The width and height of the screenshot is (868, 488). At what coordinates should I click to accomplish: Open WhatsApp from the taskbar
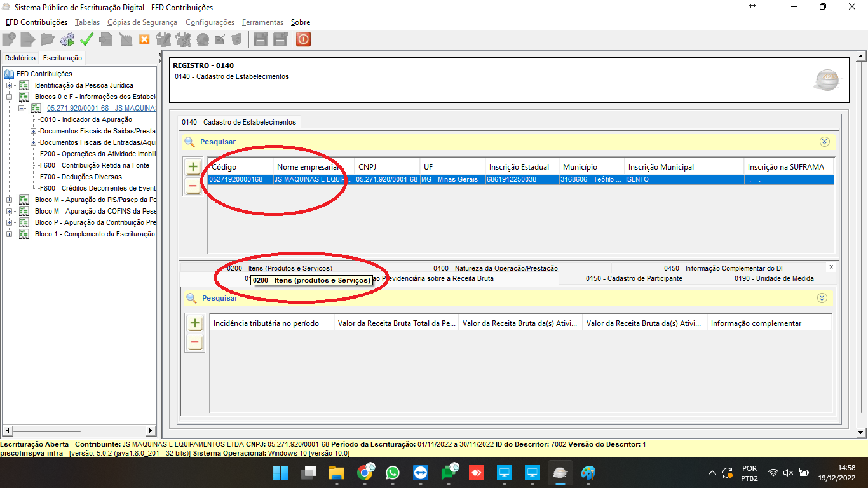[393, 473]
